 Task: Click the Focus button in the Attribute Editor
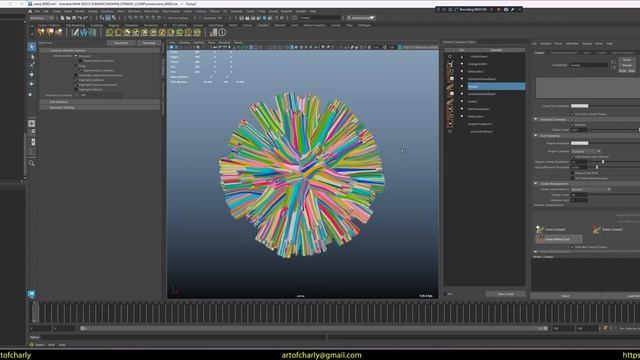(x=627, y=60)
